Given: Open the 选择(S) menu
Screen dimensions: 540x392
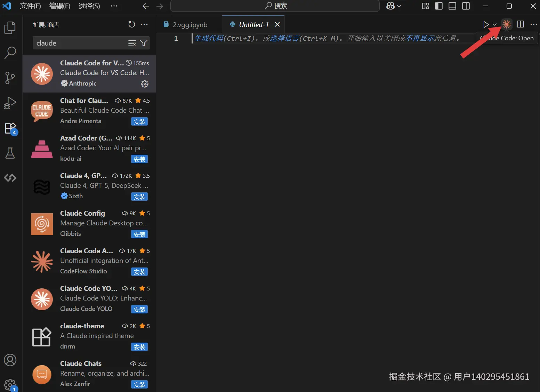Looking at the screenshot, I should point(89,6).
